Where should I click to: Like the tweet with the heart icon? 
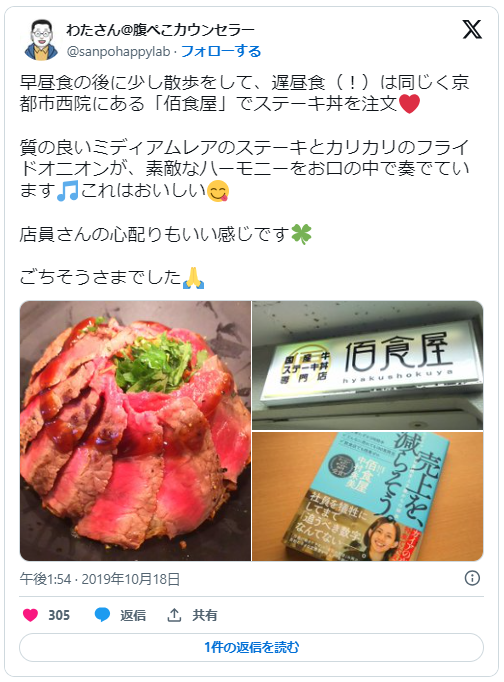tap(30, 615)
